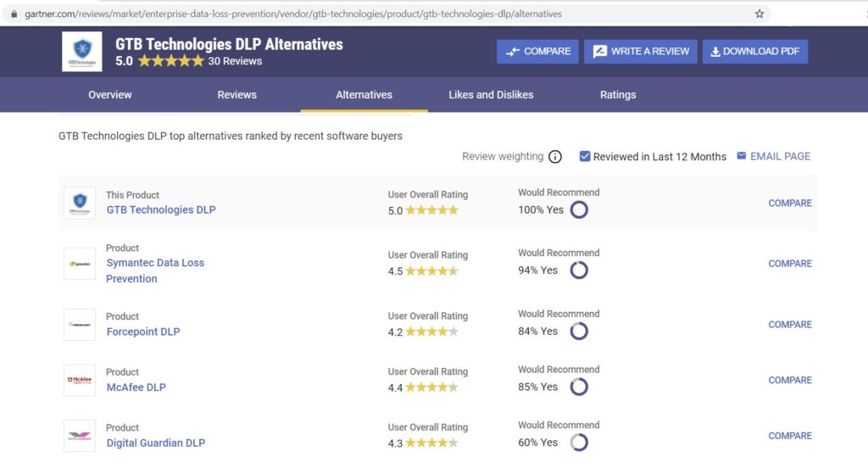
Task: Open Likes and Dislikes tab
Action: coord(491,95)
